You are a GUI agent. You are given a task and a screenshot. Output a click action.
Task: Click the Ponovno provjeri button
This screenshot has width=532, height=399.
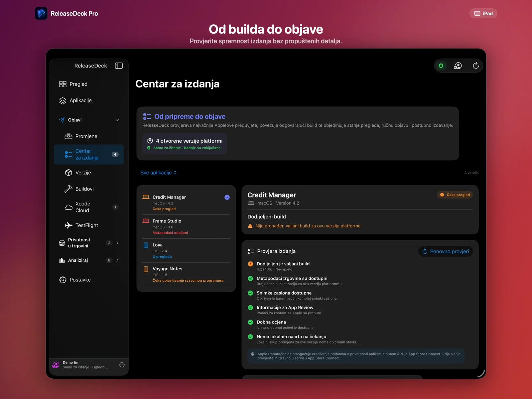click(446, 251)
